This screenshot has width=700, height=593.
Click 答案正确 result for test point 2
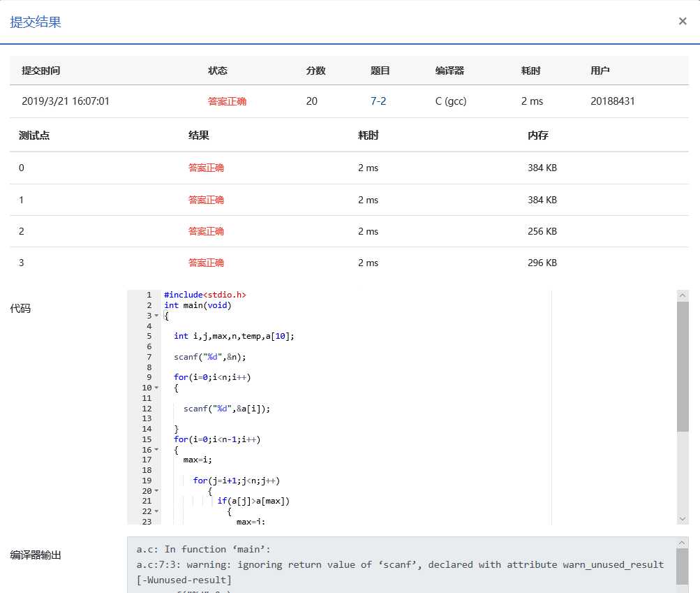(x=206, y=231)
